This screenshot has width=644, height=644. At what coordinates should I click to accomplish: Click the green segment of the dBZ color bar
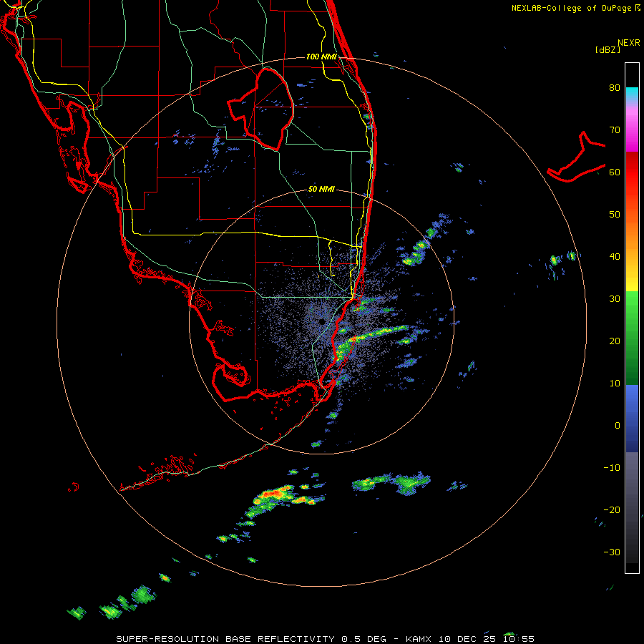632,338
